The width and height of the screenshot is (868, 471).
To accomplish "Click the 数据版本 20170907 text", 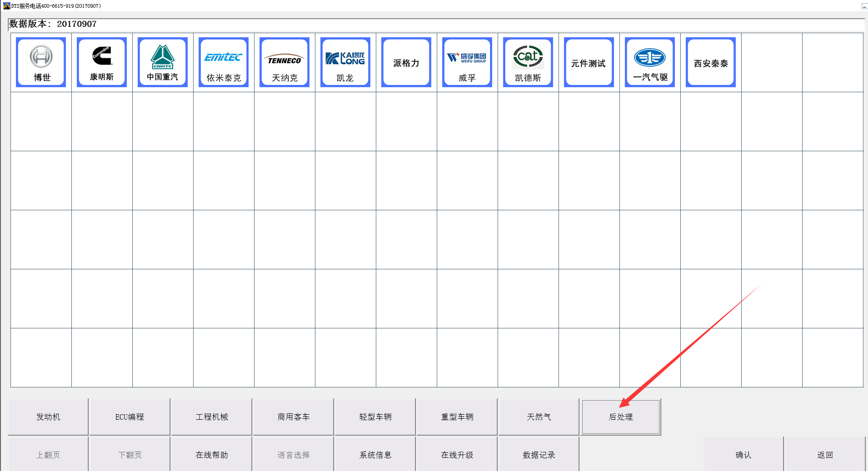I will point(53,24).
